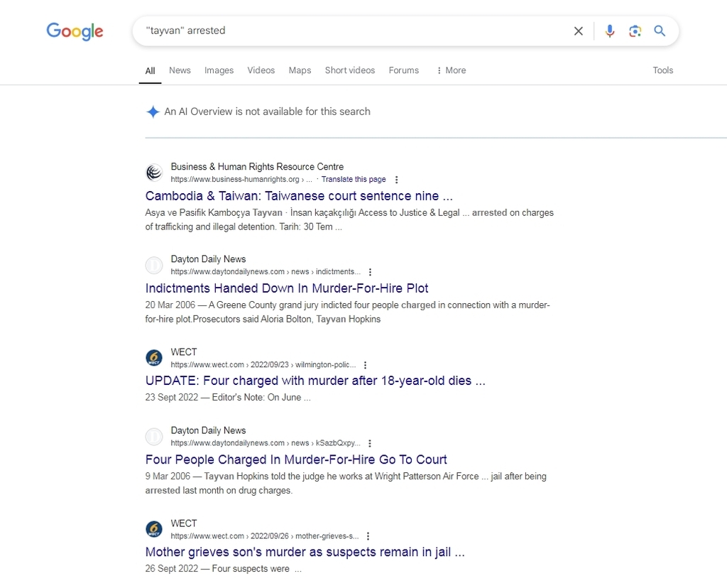Screen dimensions: 727x588
Task: Open options menu for Dayton Daily News indictments result
Action: (369, 272)
